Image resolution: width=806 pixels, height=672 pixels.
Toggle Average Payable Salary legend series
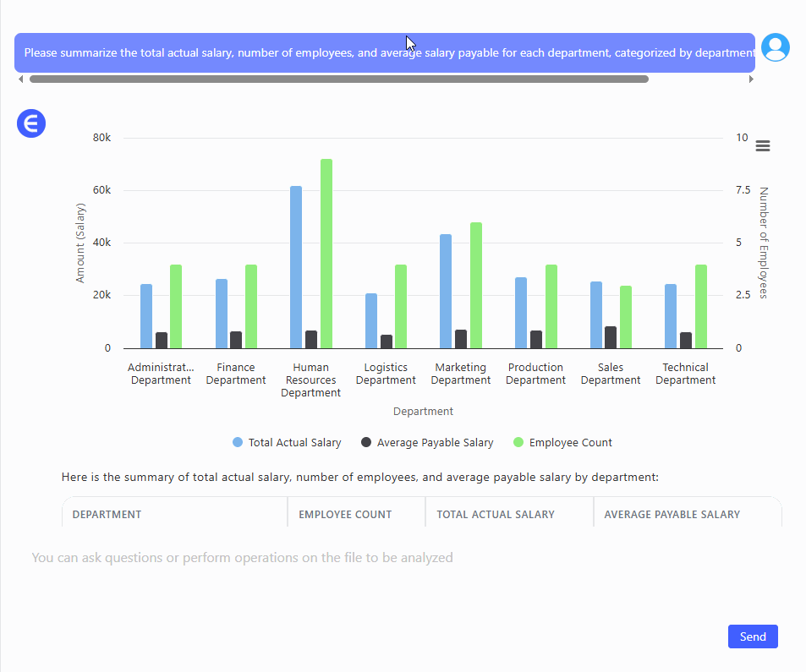click(x=427, y=442)
